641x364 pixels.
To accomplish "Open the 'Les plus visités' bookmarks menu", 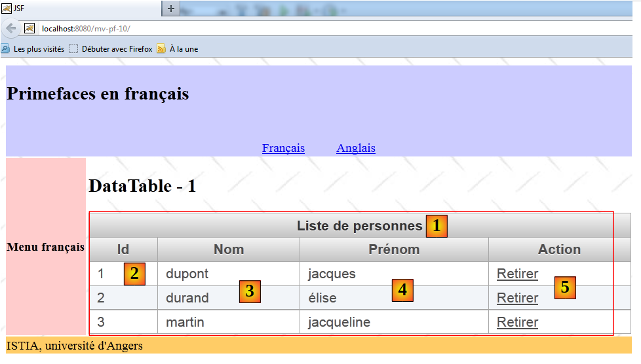I will 39,48.
